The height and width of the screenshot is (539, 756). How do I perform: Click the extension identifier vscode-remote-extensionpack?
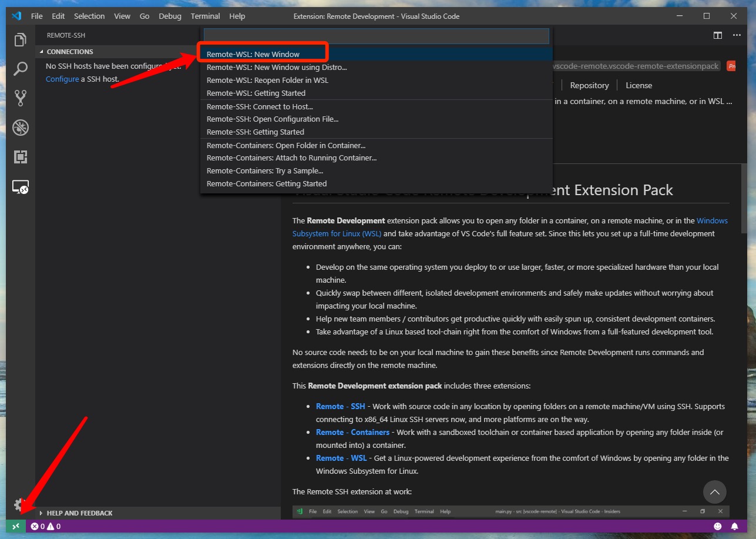tap(636, 66)
